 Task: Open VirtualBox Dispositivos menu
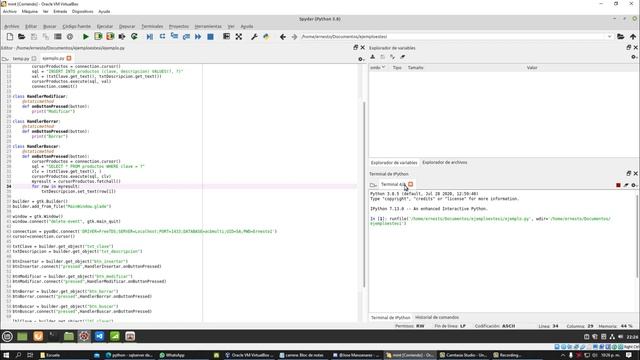coord(82,11)
